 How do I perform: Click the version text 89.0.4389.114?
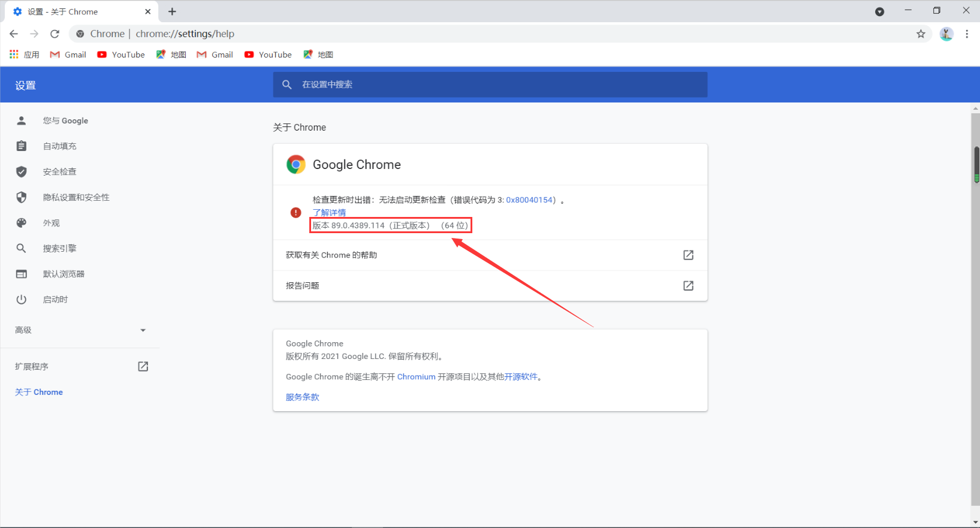click(357, 226)
